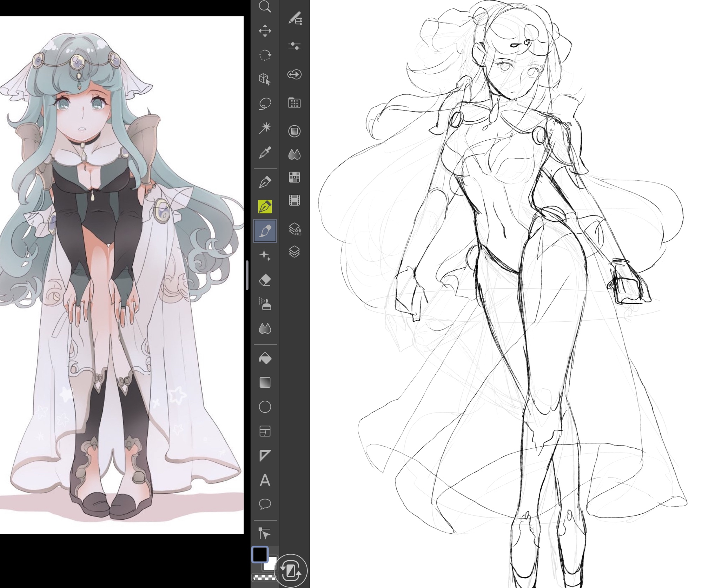
Task: Open the Tool Property sliders palette
Action: tap(294, 46)
